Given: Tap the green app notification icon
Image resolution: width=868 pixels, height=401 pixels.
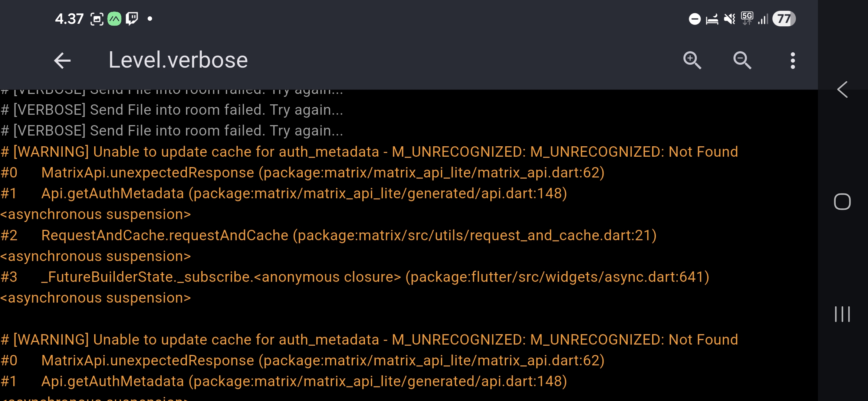Looking at the screenshot, I should point(114,19).
